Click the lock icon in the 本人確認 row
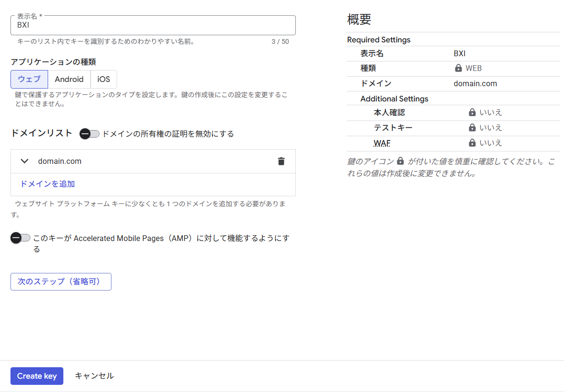 tap(472, 112)
